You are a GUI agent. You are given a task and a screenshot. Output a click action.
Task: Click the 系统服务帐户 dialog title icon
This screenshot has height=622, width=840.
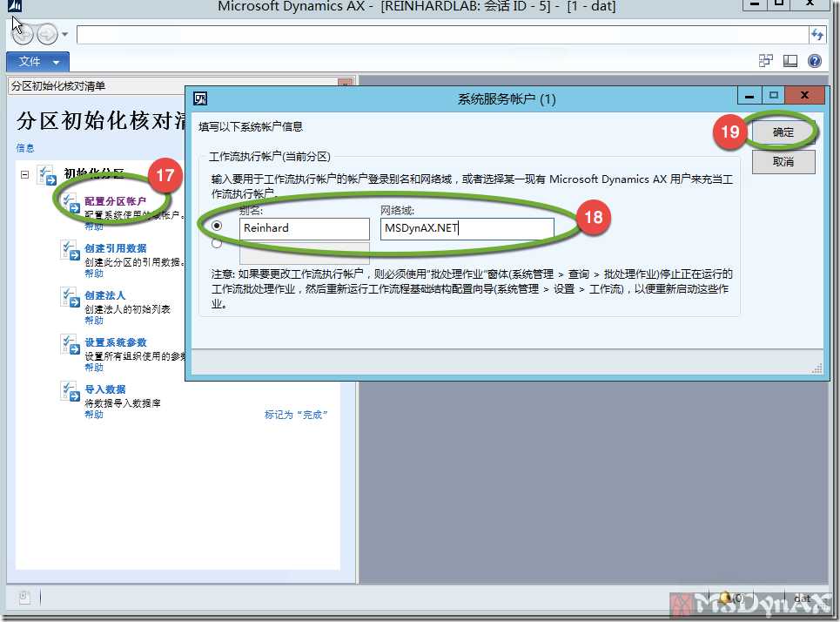click(x=200, y=98)
